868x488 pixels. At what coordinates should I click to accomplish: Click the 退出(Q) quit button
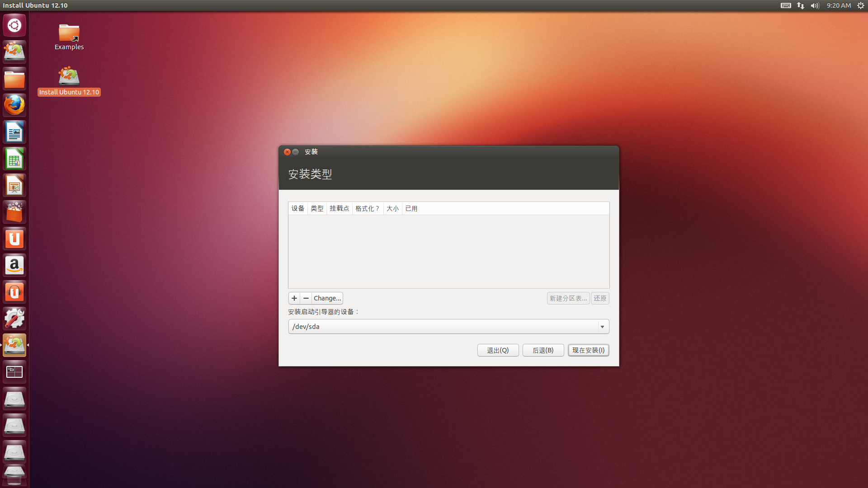(x=498, y=350)
